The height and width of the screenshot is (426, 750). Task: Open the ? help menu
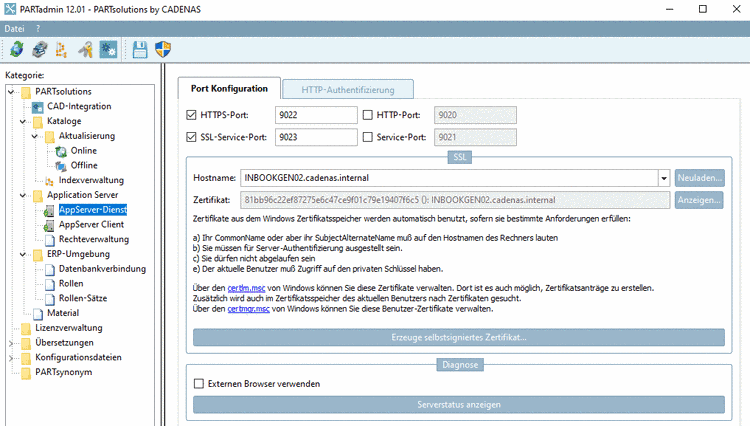38,29
